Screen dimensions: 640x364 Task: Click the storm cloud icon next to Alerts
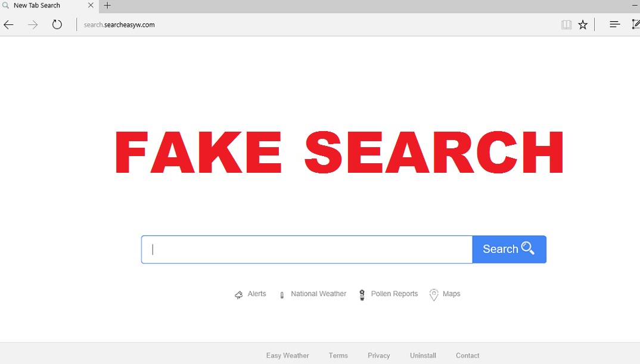pyautogui.click(x=238, y=294)
